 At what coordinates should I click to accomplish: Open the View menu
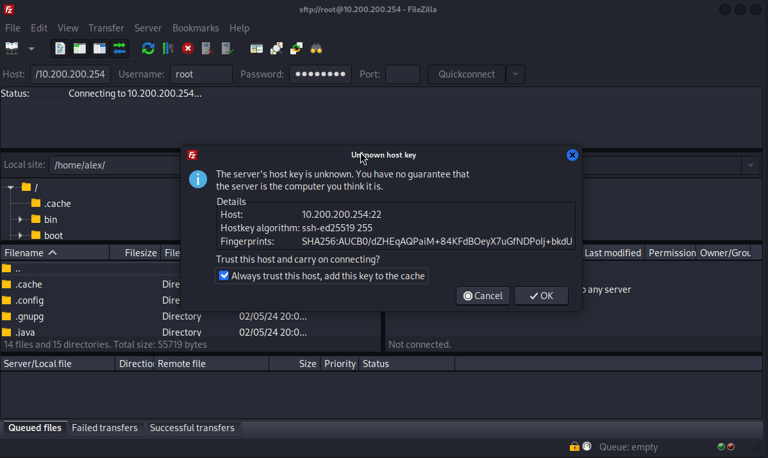point(68,28)
